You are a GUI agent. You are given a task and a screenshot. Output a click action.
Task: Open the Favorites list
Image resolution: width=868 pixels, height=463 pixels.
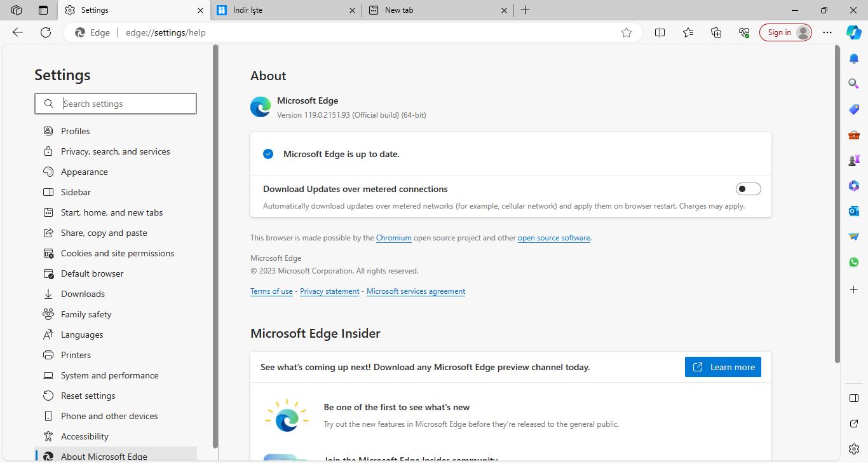coord(688,32)
